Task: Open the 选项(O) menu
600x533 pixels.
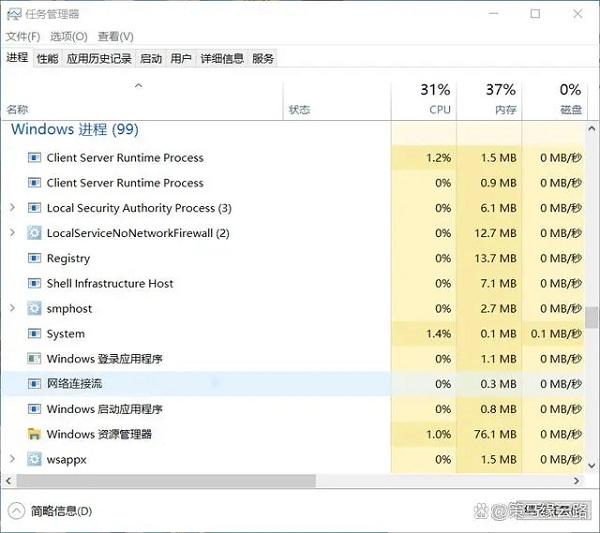Action: click(x=69, y=37)
